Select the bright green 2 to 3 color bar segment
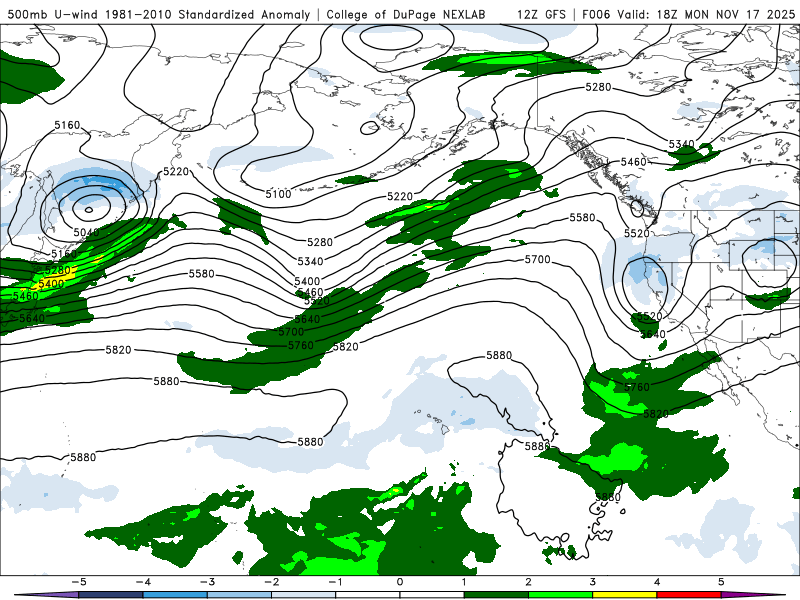Viewport: 800px width, 600px height. click(x=561, y=595)
